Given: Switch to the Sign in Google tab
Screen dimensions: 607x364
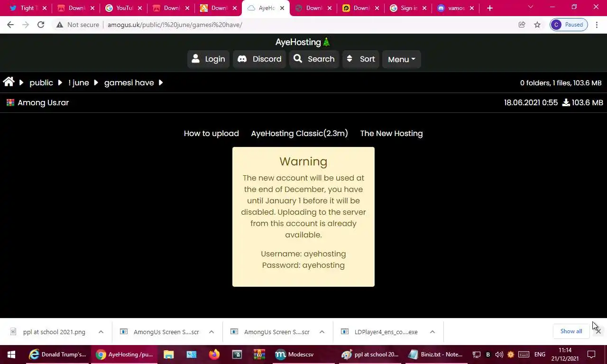Looking at the screenshot, I should click(x=408, y=8).
